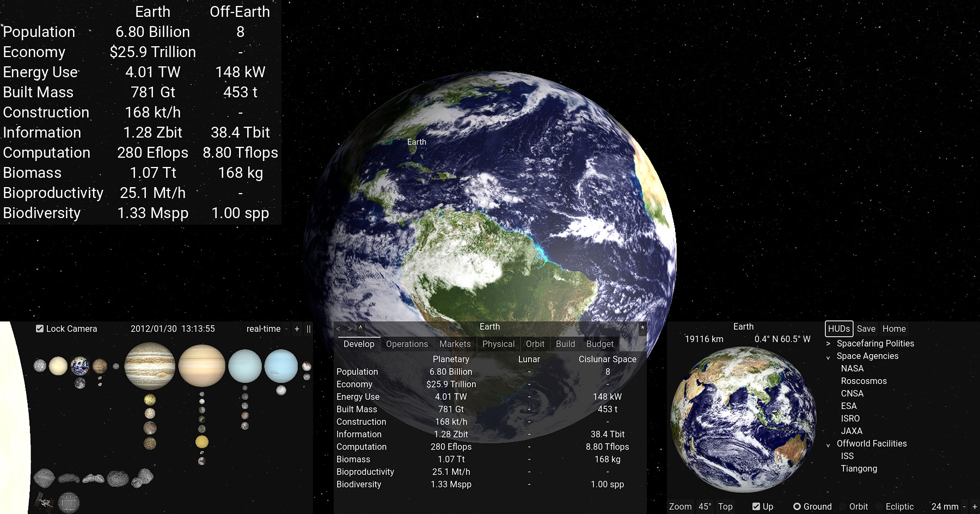This screenshot has height=514, width=980.
Task: Select the gridded sphere icon beside the station
Action: (x=69, y=503)
